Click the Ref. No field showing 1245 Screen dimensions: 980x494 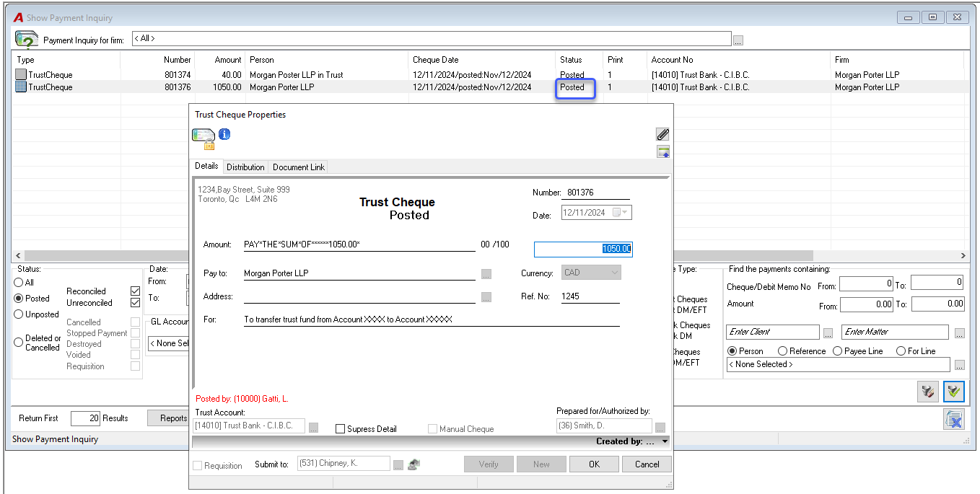590,296
